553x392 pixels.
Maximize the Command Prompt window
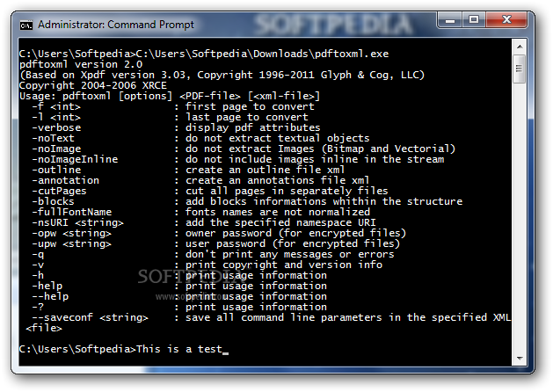click(474, 19)
